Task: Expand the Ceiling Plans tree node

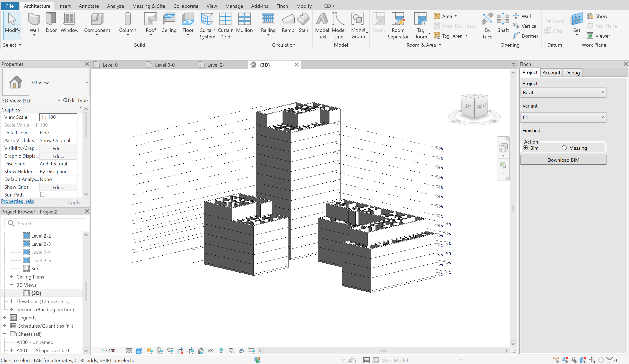Action: 11,277
